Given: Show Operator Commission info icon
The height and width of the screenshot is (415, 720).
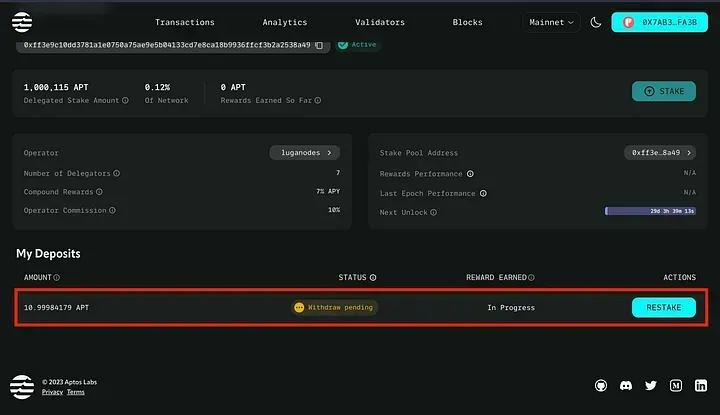Looking at the screenshot, I should (x=112, y=210).
